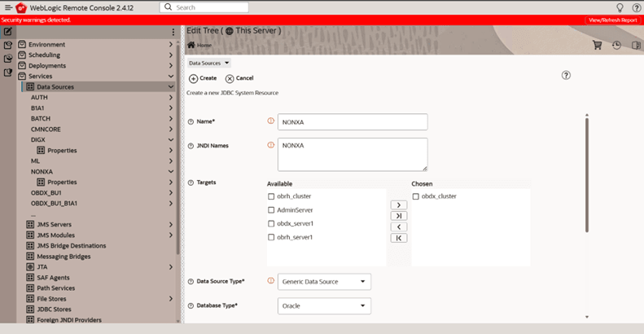Select the AUTH data source
The width and height of the screenshot is (644, 334).
coord(39,98)
